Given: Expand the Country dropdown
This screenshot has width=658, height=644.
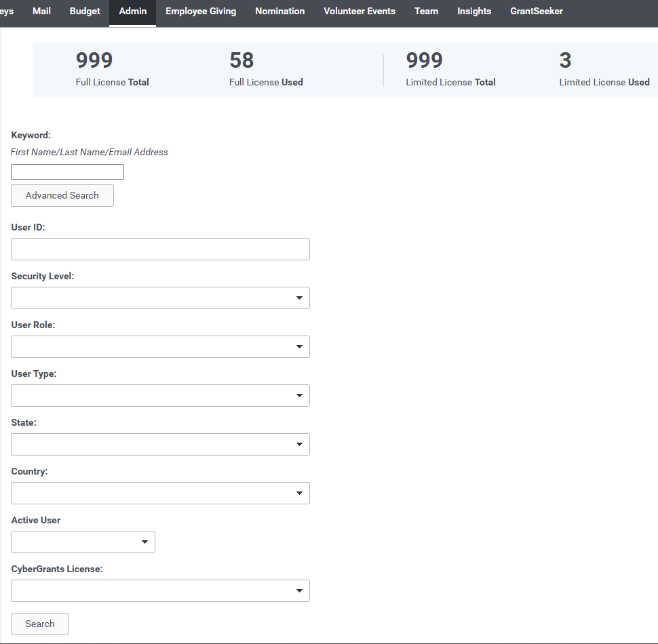Looking at the screenshot, I should click(x=160, y=493).
